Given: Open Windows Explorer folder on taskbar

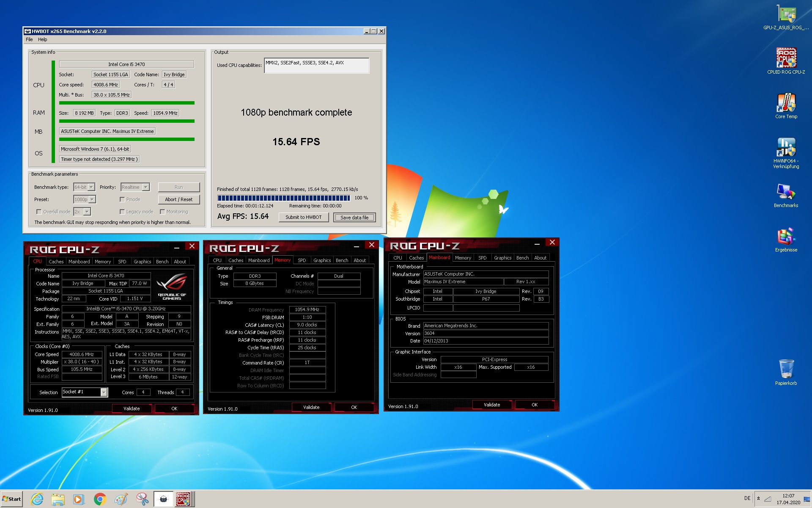Looking at the screenshot, I should (x=58, y=499).
